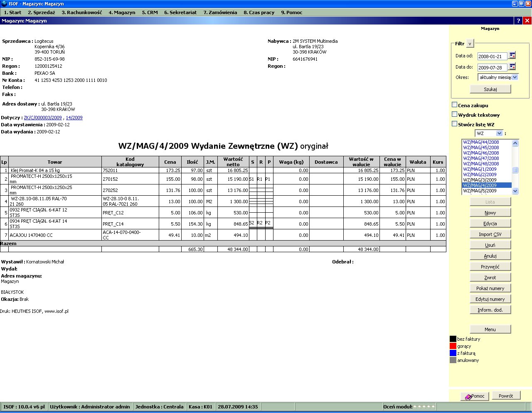The image size is (532, 413).
Task: Open the 3. Rachunkowość menu
Action: [82, 12]
